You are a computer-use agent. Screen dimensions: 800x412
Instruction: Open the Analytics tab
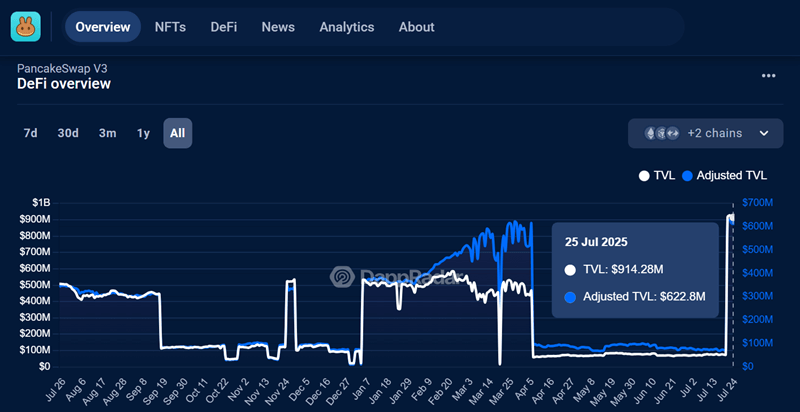tap(347, 27)
